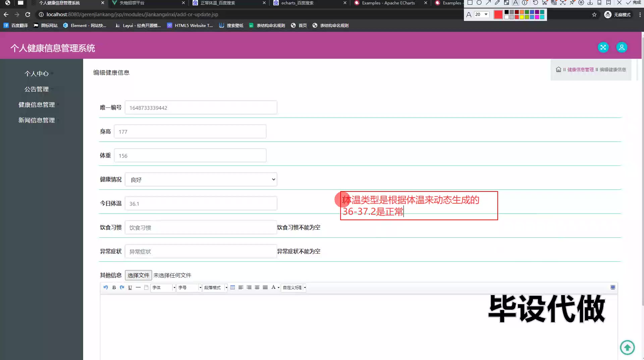
Task: Click the editor fullscreen icon
Action: click(613, 287)
